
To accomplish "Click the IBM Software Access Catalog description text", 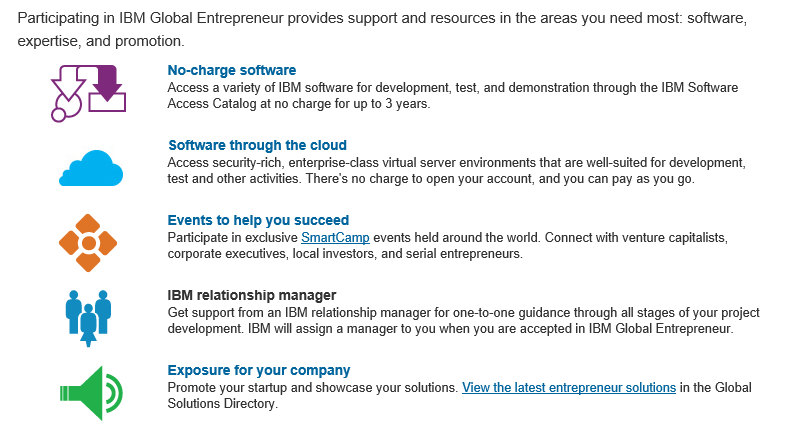I will click(453, 95).
